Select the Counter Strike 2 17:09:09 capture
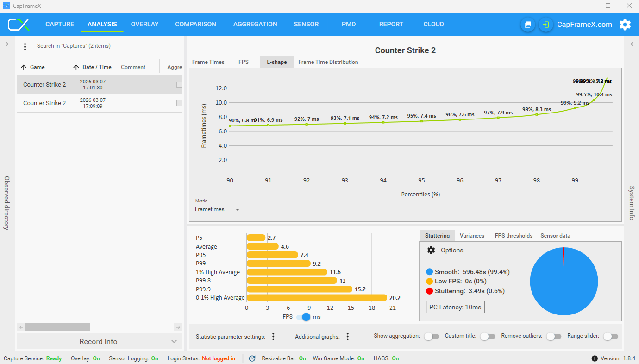Screen dimensions: 639x364 pos(100,103)
